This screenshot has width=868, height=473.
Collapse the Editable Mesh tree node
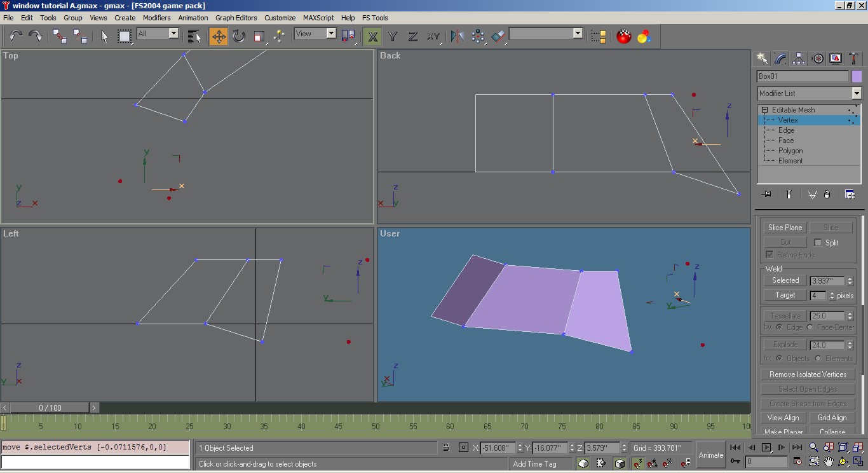click(765, 110)
